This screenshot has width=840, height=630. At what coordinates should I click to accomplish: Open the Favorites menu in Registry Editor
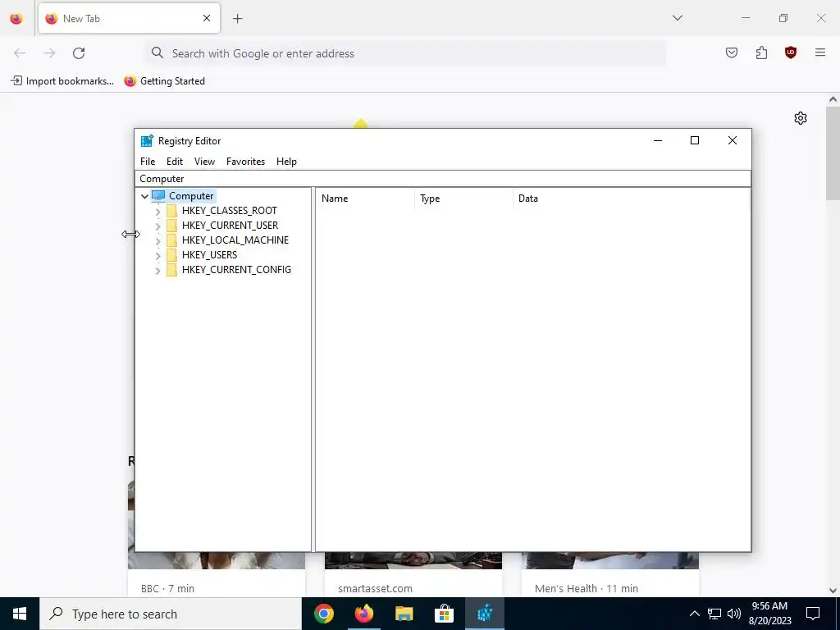pyautogui.click(x=245, y=162)
